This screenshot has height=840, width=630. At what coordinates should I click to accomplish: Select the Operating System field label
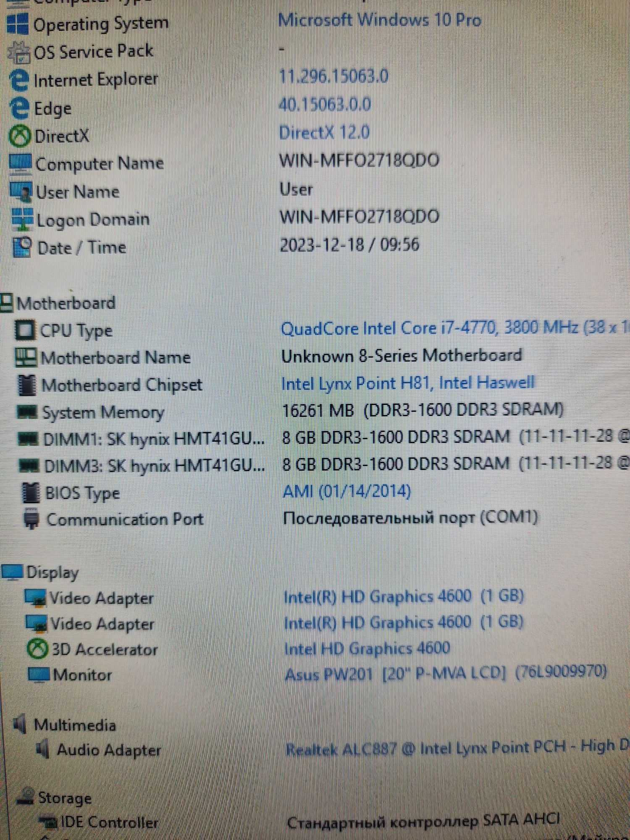(101, 24)
